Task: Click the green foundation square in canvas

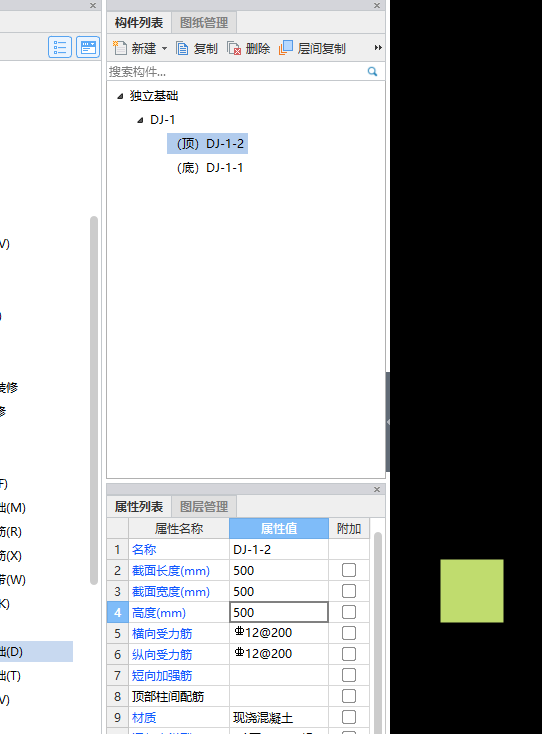Action: 472,591
